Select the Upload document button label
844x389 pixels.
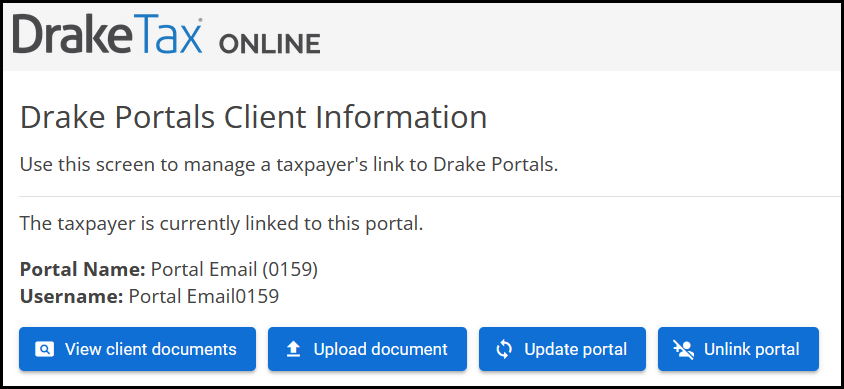tap(381, 349)
